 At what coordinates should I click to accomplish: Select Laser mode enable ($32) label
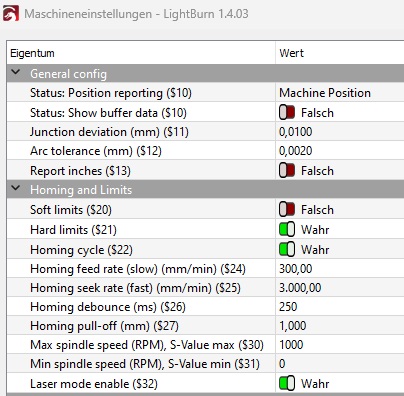(x=94, y=384)
